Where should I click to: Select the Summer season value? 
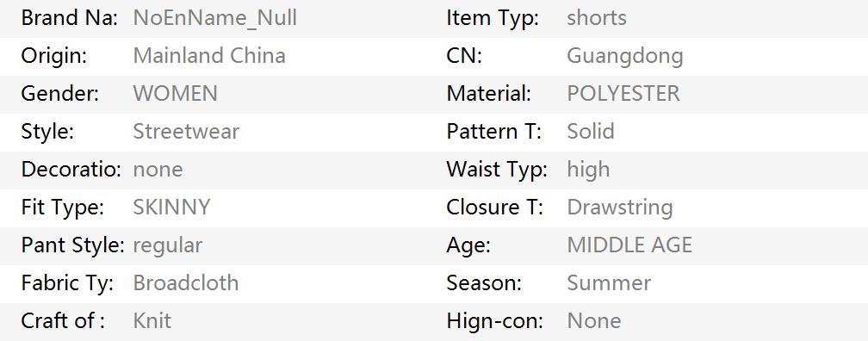coord(609,282)
